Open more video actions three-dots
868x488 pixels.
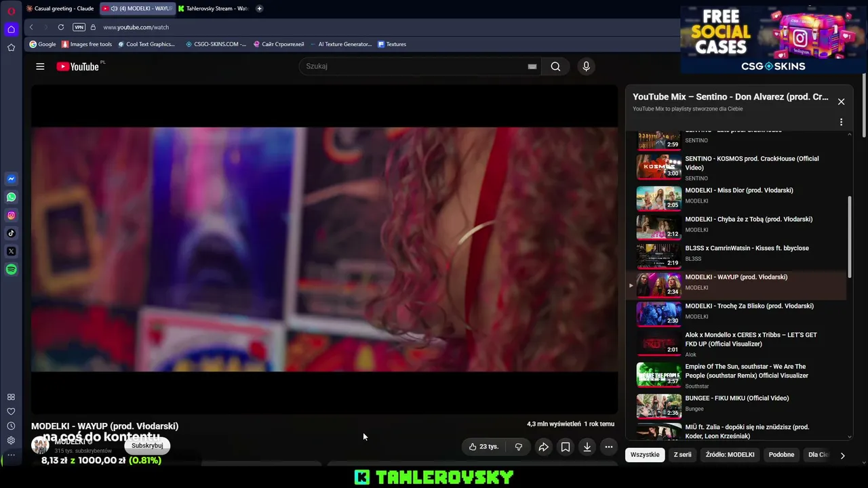click(x=609, y=447)
